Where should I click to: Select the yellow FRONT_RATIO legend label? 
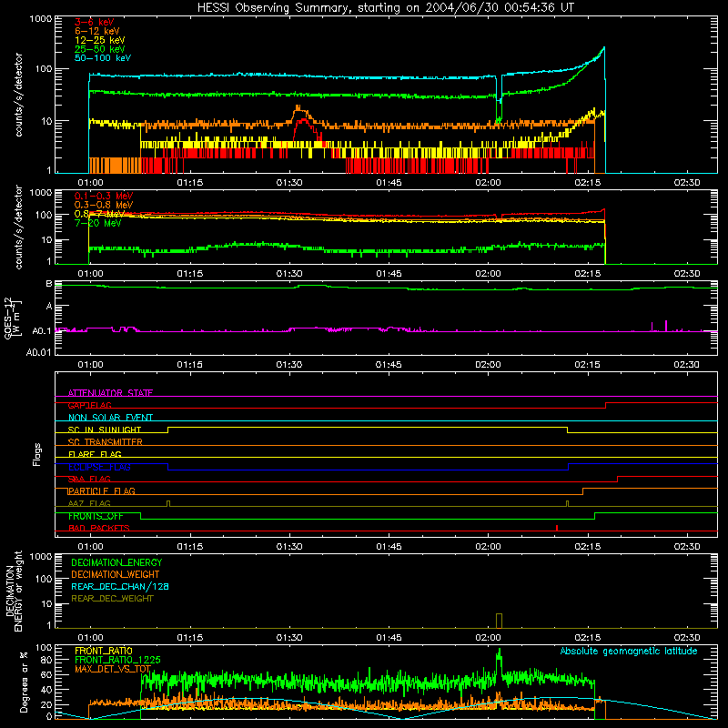[104, 651]
